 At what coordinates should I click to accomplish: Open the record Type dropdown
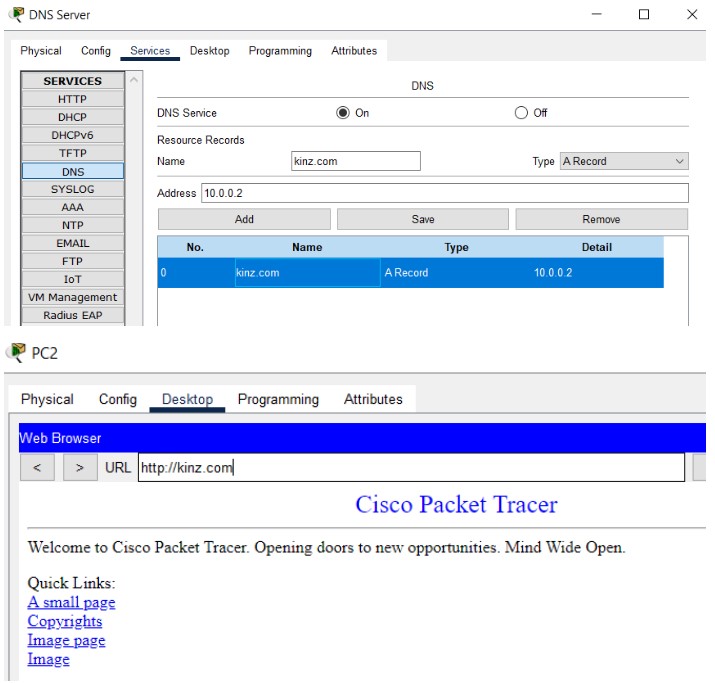tap(624, 161)
